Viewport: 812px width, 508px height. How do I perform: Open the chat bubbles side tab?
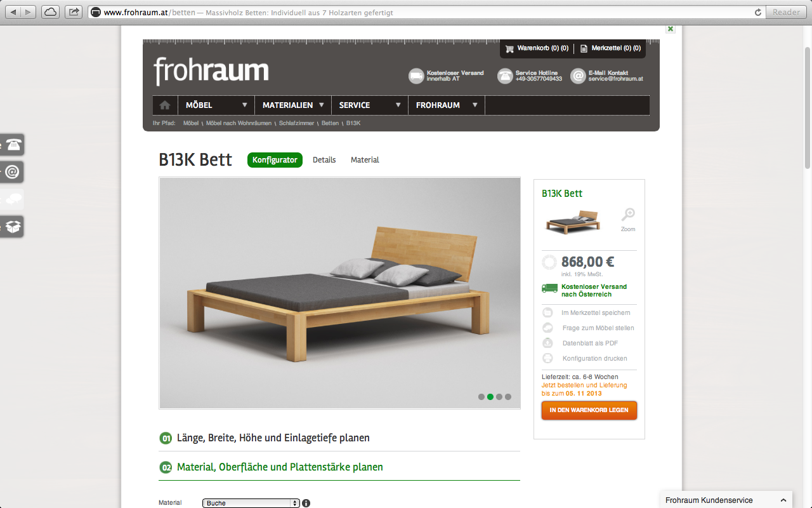(12, 199)
